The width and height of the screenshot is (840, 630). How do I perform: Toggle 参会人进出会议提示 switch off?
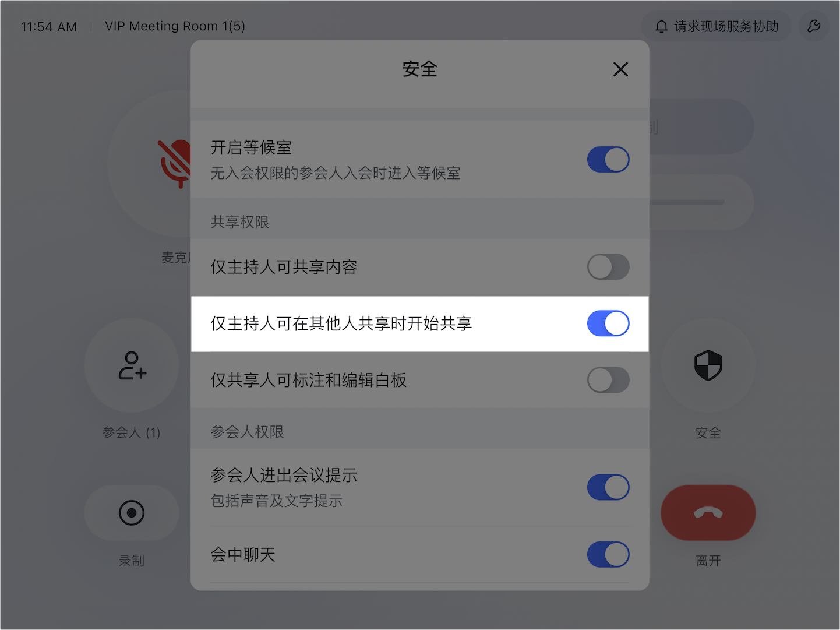click(x=608, y=487)
